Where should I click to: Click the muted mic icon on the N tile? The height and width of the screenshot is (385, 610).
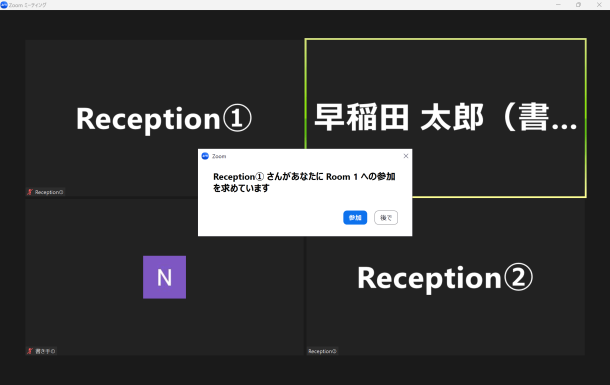30,351
